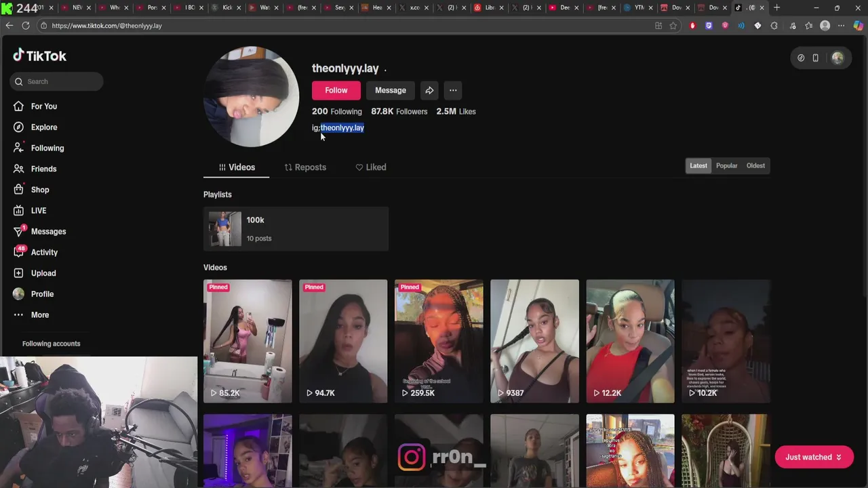Open video with 9387 views
Viewport: 868px width, 488px height.
[534, 341]
